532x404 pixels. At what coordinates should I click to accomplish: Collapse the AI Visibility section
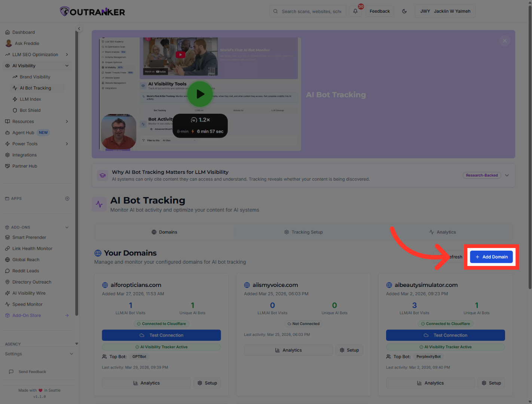click(67, 65)
